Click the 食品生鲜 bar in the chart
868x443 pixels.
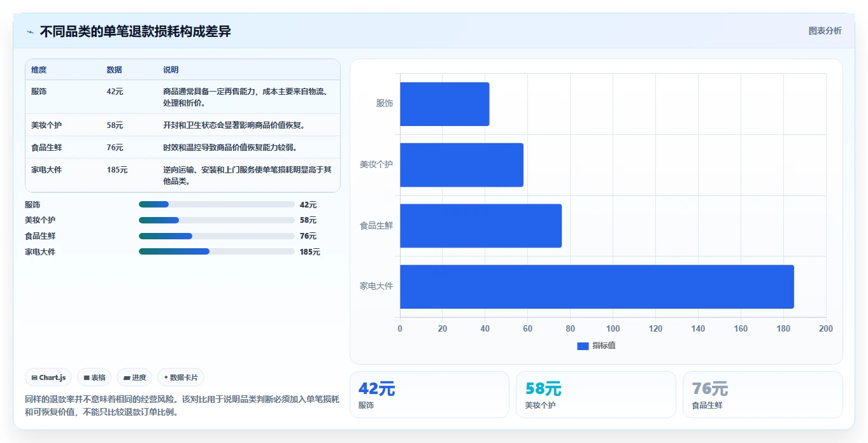click(481, 226)
